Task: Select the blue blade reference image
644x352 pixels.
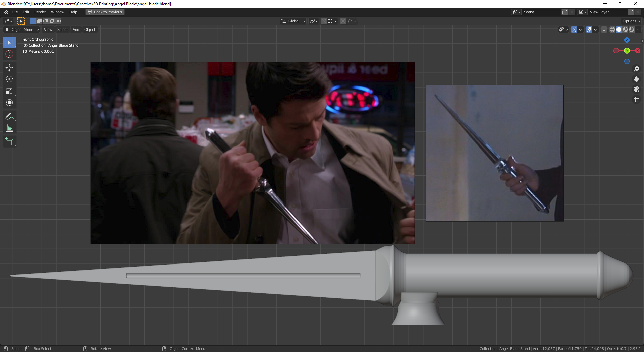Action: click(494, 153)
